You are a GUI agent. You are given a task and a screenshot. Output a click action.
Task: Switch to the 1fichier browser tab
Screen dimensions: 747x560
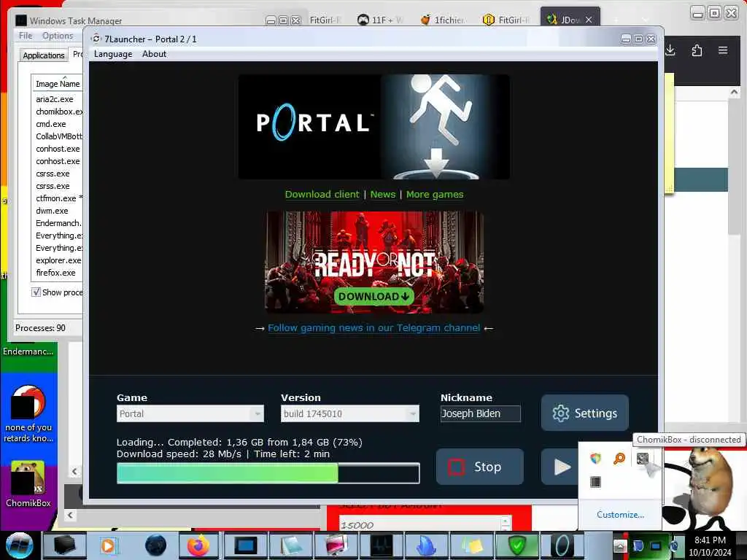[444, 20]
